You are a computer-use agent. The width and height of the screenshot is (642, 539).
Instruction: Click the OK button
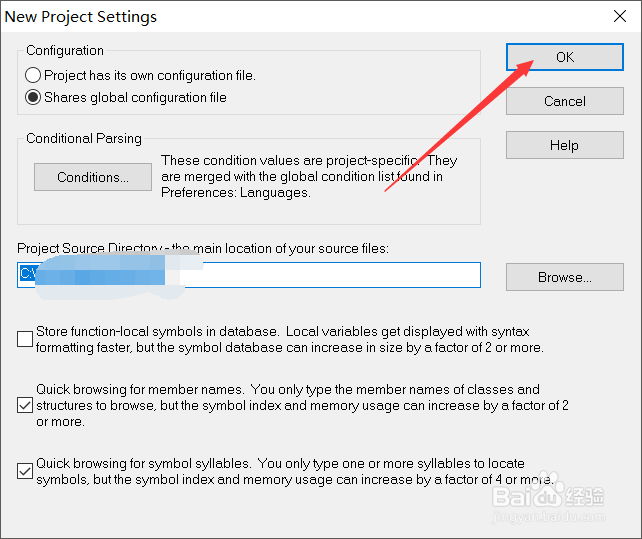coord(564,57)
